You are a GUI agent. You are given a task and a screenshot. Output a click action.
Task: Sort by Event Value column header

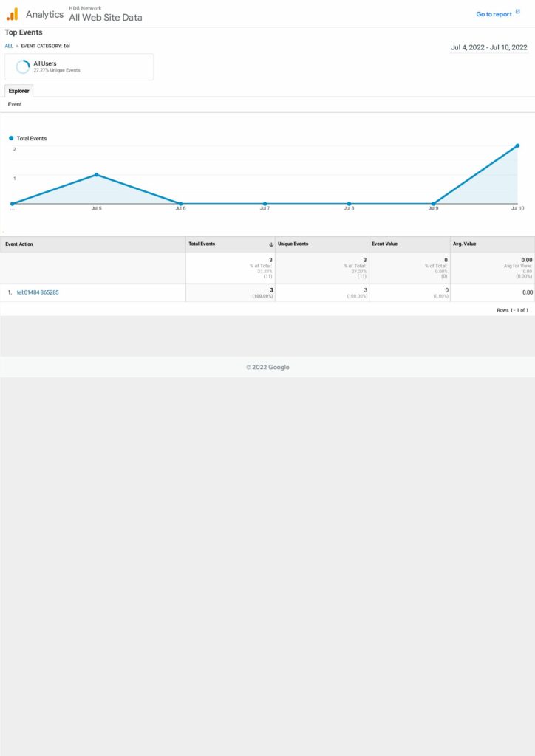pyautogui.click(x=384, y=244)
